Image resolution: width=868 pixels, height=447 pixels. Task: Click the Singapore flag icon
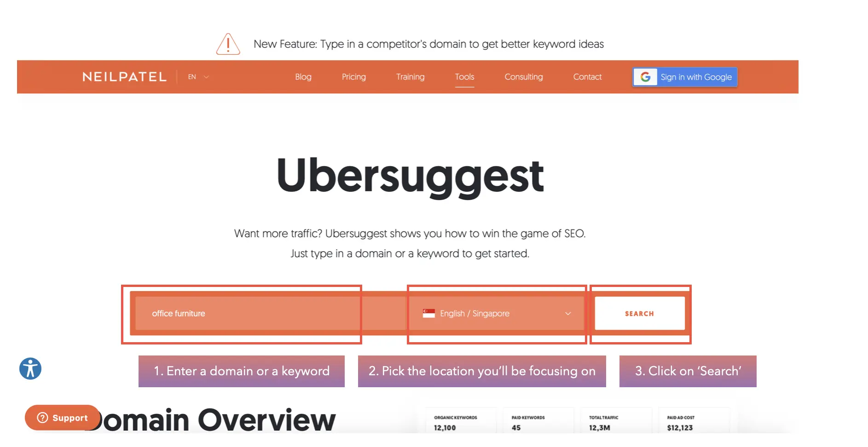coord(429,313)
